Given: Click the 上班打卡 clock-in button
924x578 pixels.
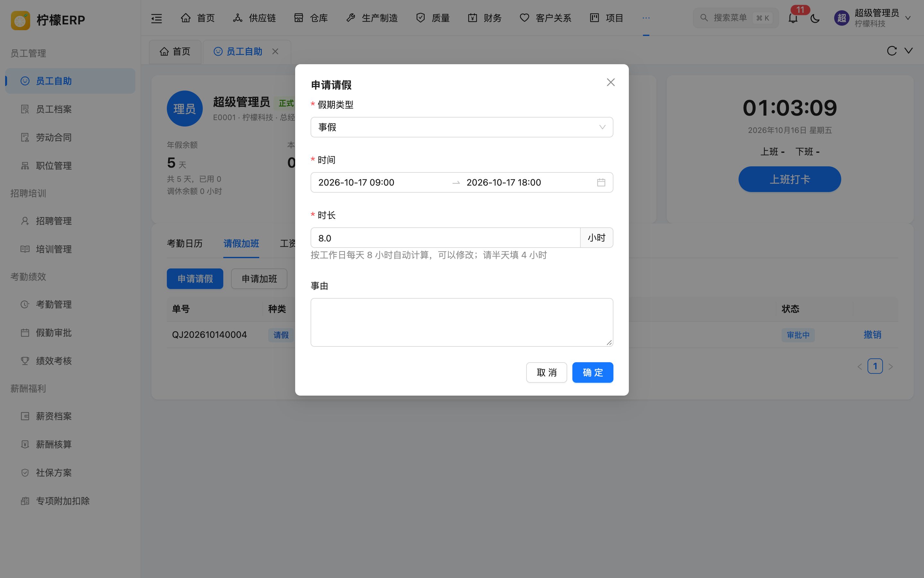Looking at the screenshot, I should coord(790,179).
